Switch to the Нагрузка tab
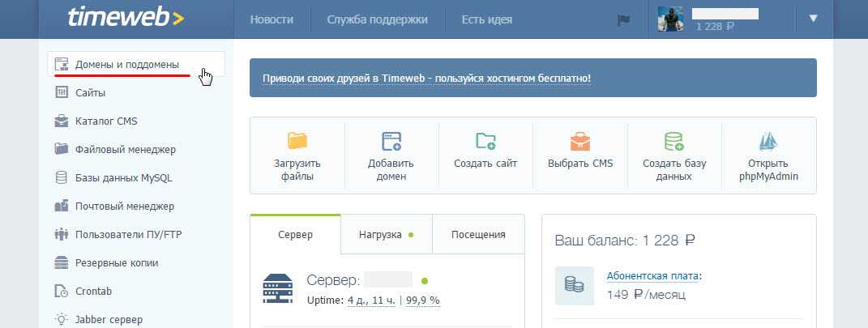Viewport: 868px width, 328px height. [387, 235]
